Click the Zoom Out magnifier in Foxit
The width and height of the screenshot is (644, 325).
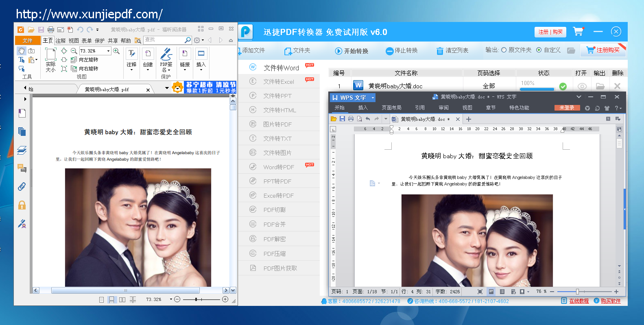tap(74, 51)
